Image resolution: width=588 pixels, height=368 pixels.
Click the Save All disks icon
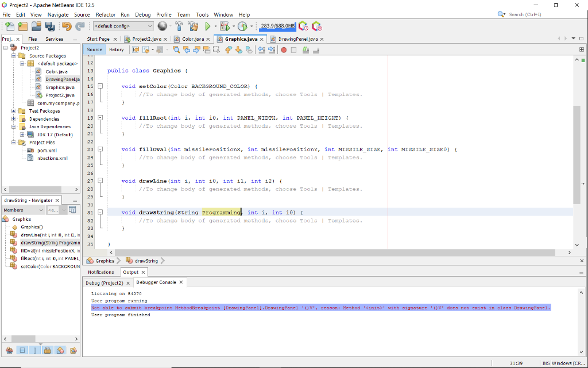point(49,26)
